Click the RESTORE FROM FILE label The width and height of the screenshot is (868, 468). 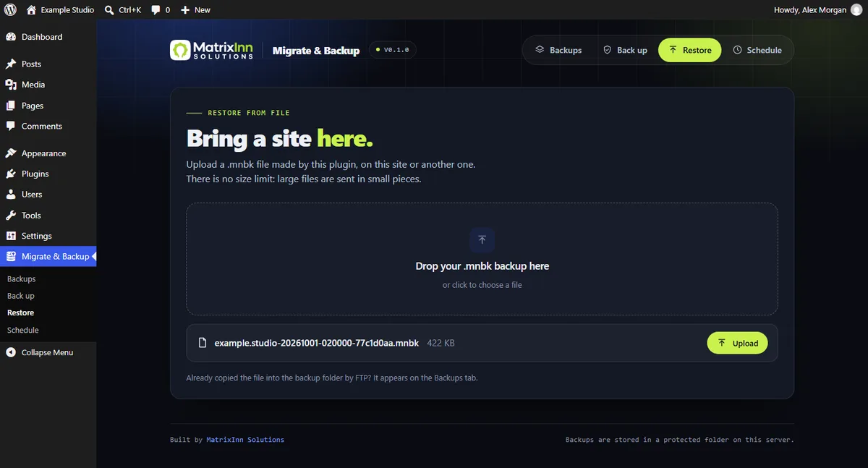[x=249, y=113]
